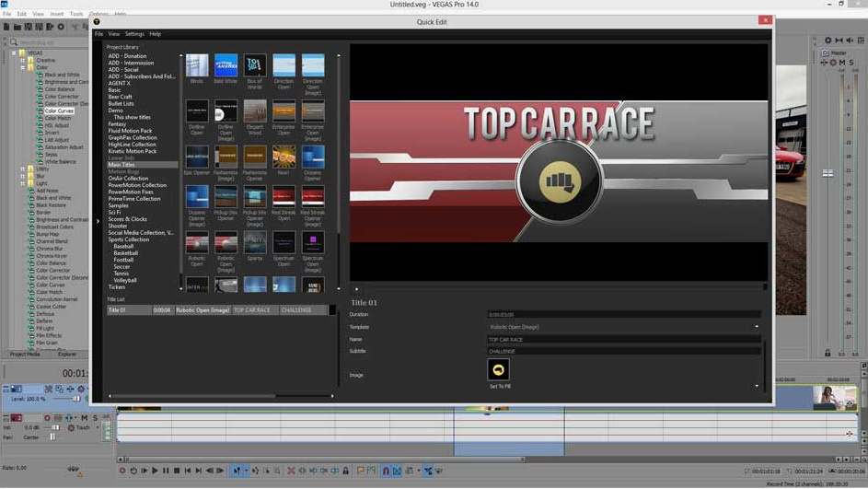The image size is (868, 489).
Task: Collapse the Color folder in FX tree
Action: 23,67
